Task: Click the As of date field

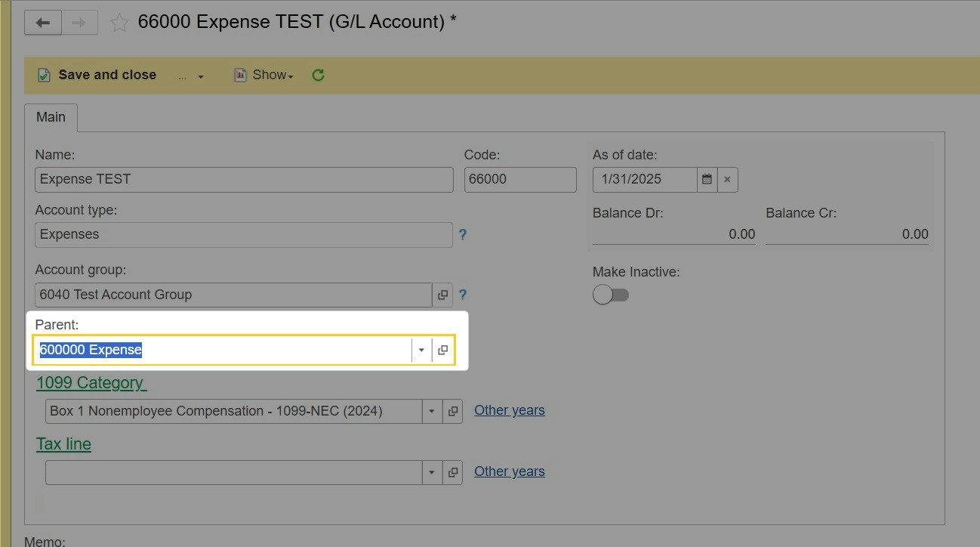Action: 645,180
